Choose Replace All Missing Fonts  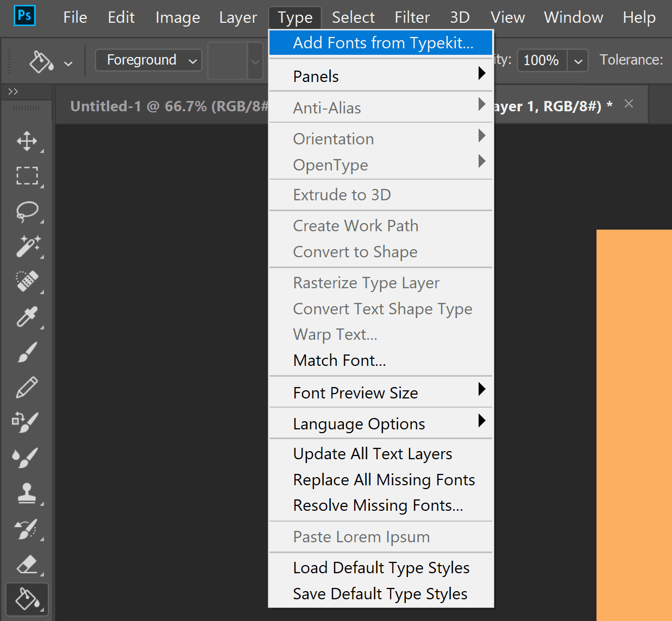pyautogui.click(x=381, y=480)
